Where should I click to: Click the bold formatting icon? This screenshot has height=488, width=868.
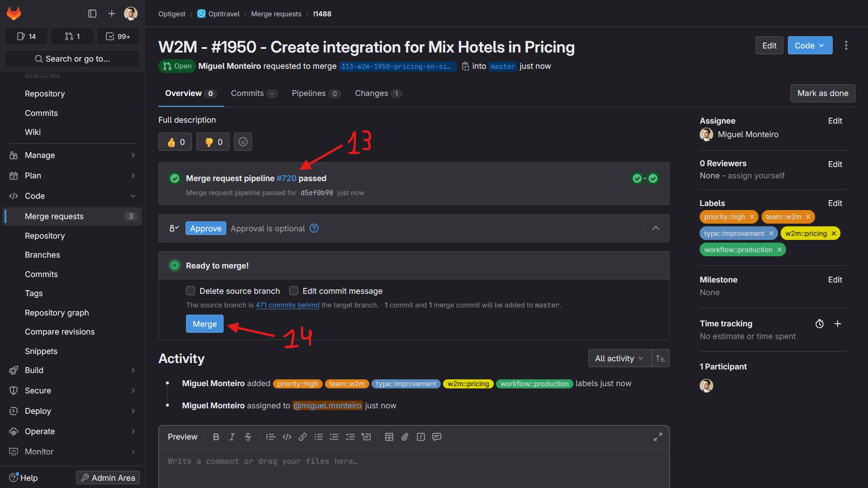coord(216,437)
